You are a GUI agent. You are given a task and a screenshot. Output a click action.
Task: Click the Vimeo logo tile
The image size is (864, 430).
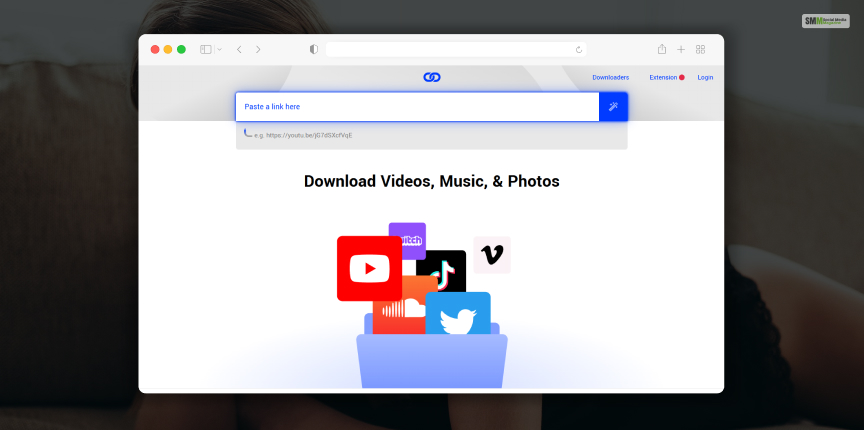click(x=492, y=255)
